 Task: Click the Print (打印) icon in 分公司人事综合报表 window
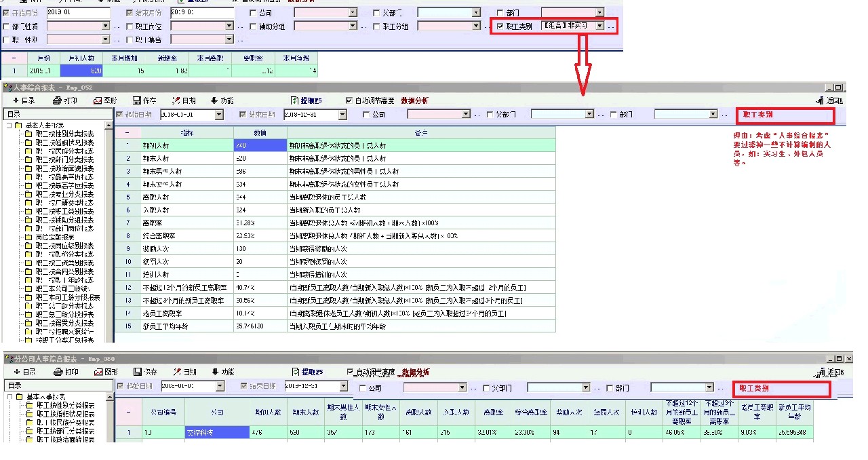point(66,372)
